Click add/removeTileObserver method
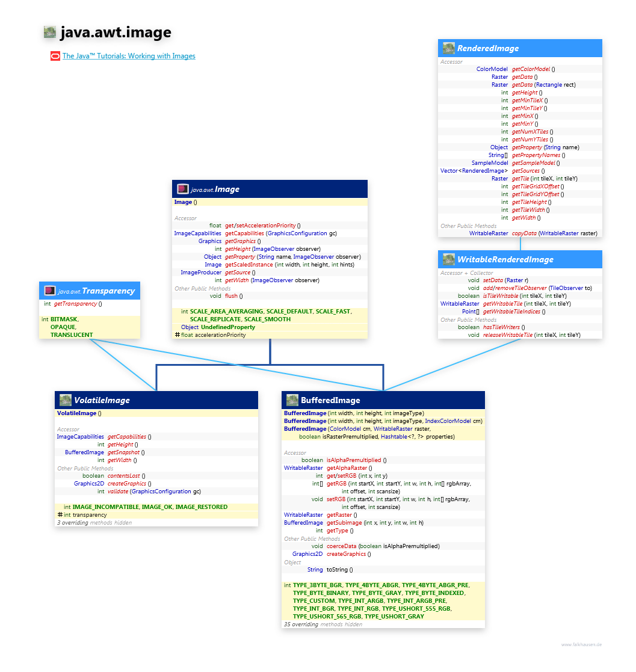The image size is (636, 672). (x=514, y=288)
